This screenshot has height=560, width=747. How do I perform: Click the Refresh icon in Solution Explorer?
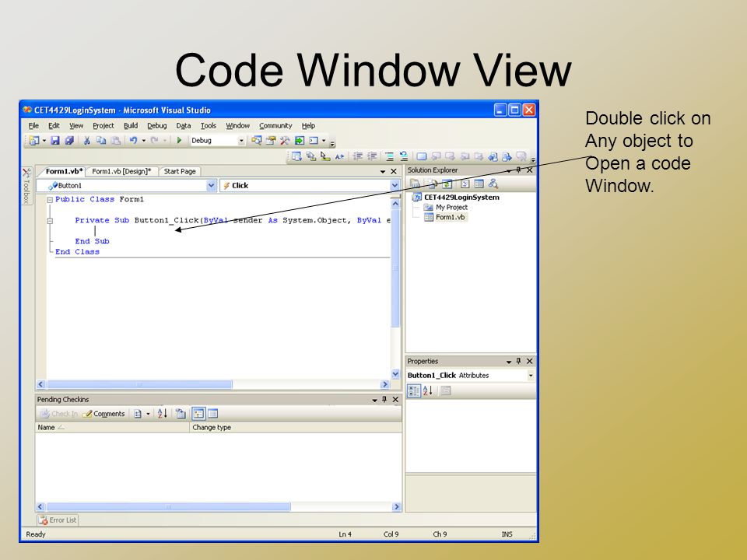point(447,184)
